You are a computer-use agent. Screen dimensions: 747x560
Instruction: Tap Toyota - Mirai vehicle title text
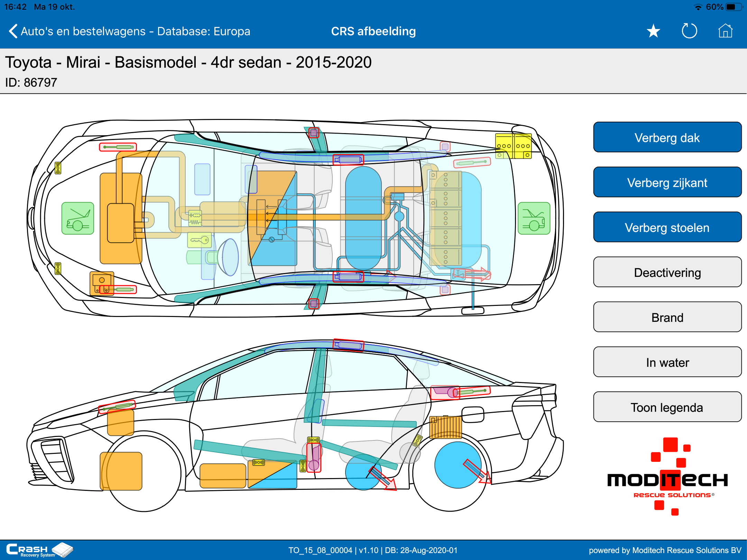(188, 63)
